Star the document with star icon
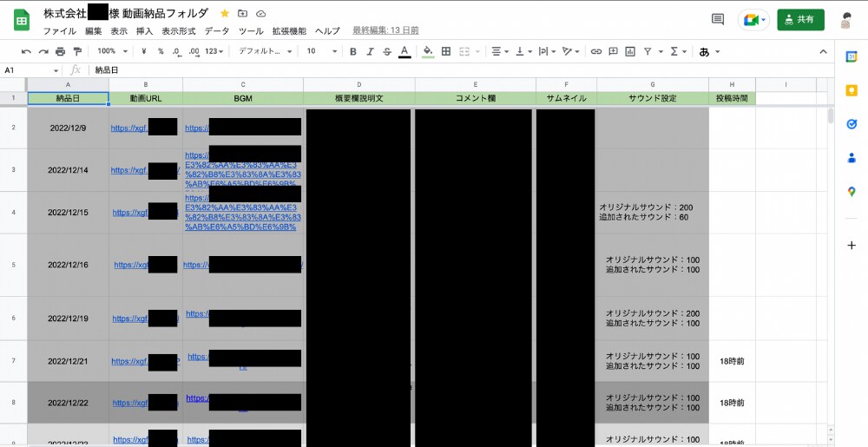This screenshot has height=447, width=868. coord(225,13)
